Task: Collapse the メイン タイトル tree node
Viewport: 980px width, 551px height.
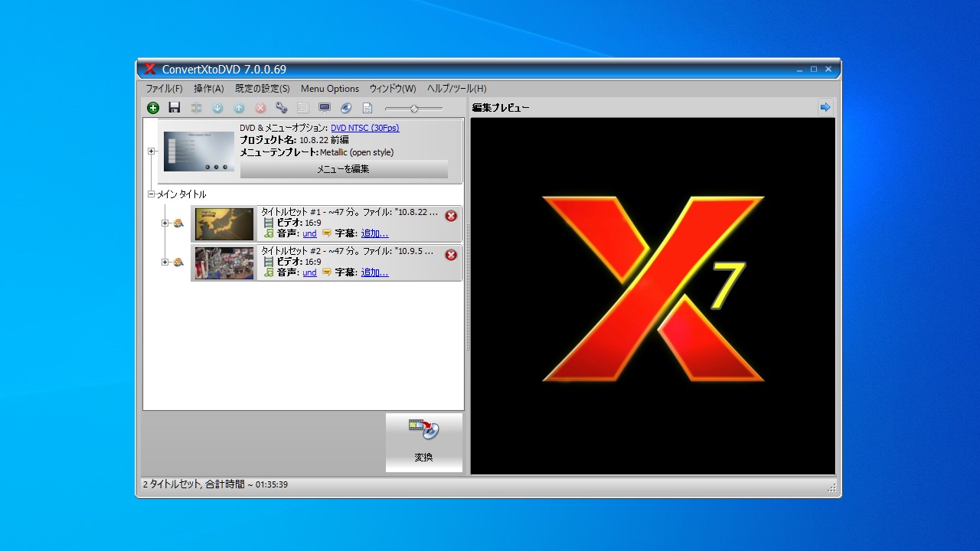Action: tap(152, 194)
